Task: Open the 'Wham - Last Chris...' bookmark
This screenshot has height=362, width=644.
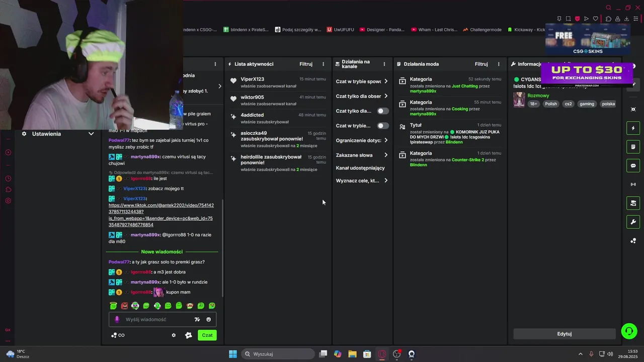Action: tap(434, 30)
